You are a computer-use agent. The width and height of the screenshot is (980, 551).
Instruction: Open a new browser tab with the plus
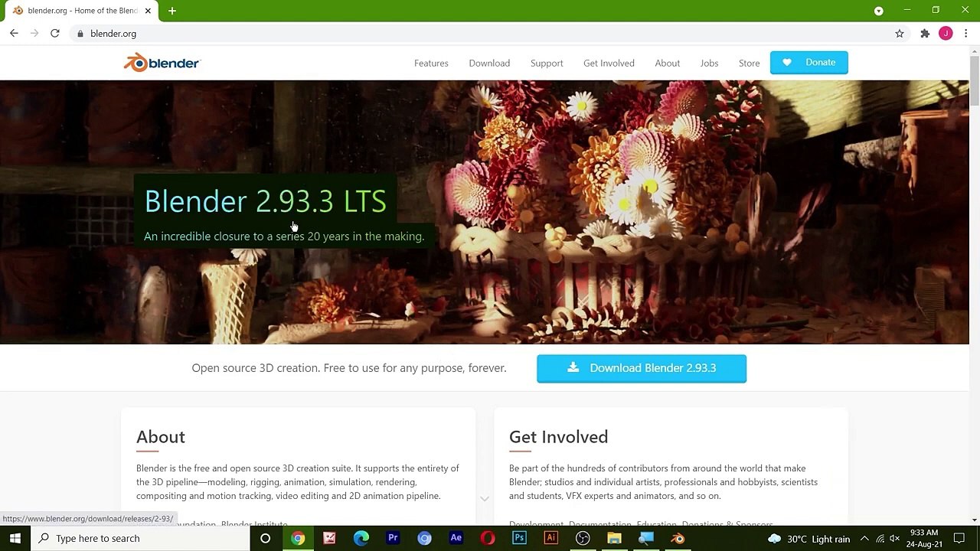172,11
